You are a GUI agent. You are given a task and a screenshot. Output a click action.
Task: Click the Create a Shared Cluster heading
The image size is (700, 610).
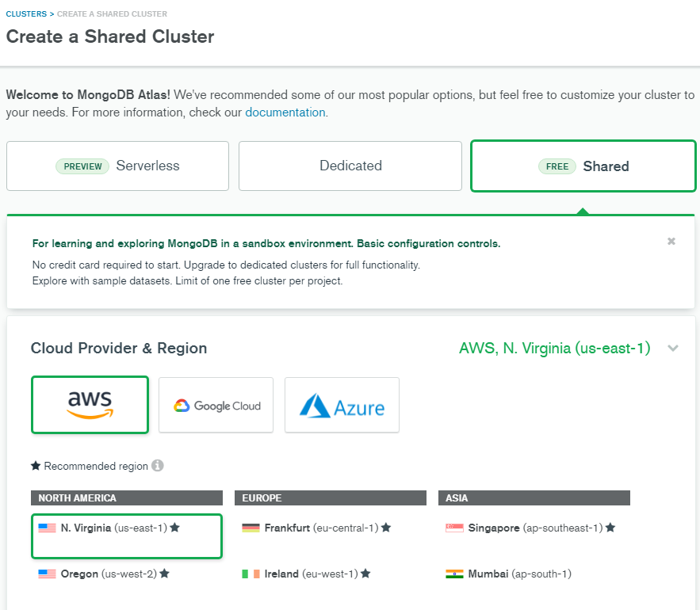(110, 36)
